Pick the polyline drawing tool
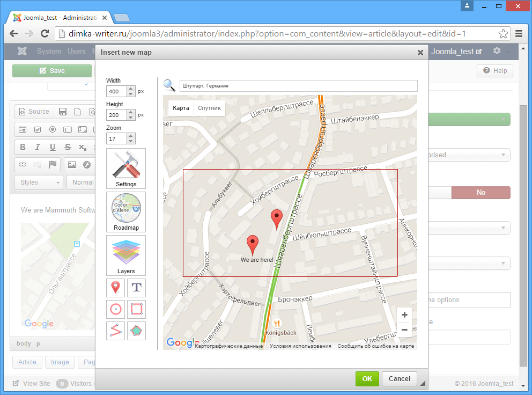The width and height of the screenshot is (532, 395). [x=116, y=331]
